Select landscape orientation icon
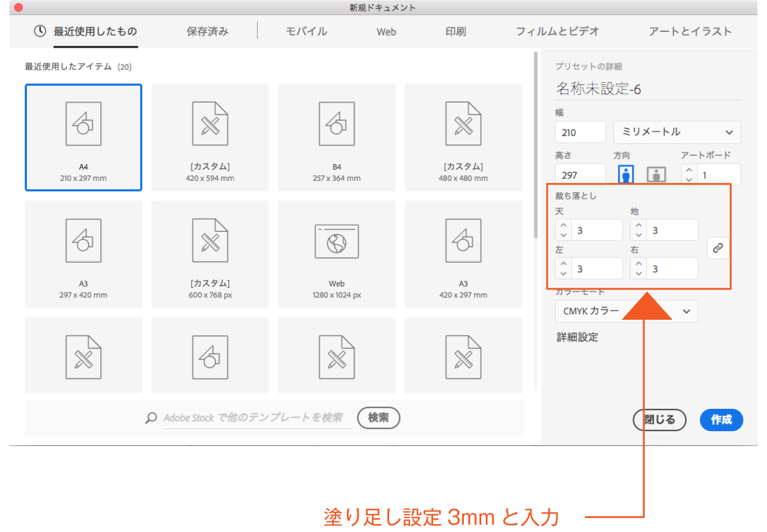The height and width of the screenshot is (532, 767). point(656,175)
